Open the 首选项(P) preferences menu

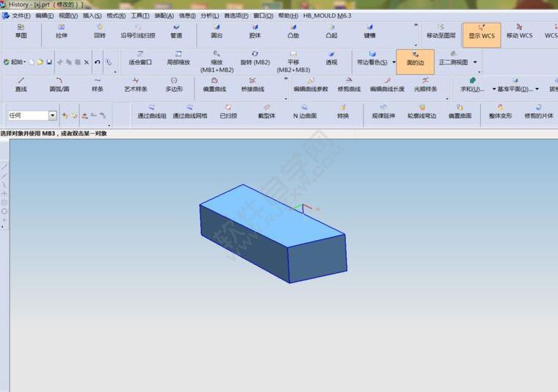(x=236, y=15)
